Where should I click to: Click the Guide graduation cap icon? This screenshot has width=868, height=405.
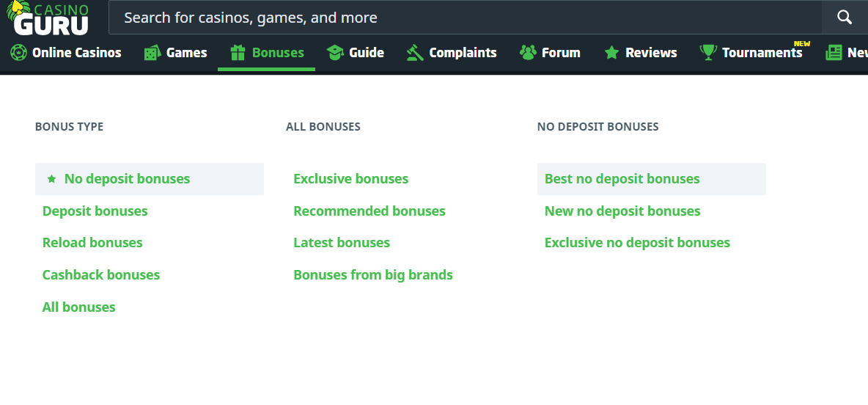pos(335,53)
